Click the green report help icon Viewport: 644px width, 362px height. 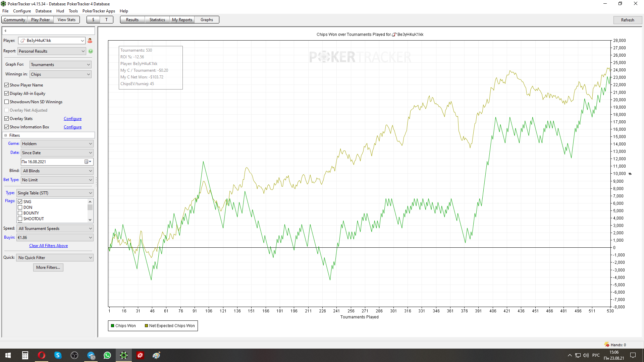(91, 51)
